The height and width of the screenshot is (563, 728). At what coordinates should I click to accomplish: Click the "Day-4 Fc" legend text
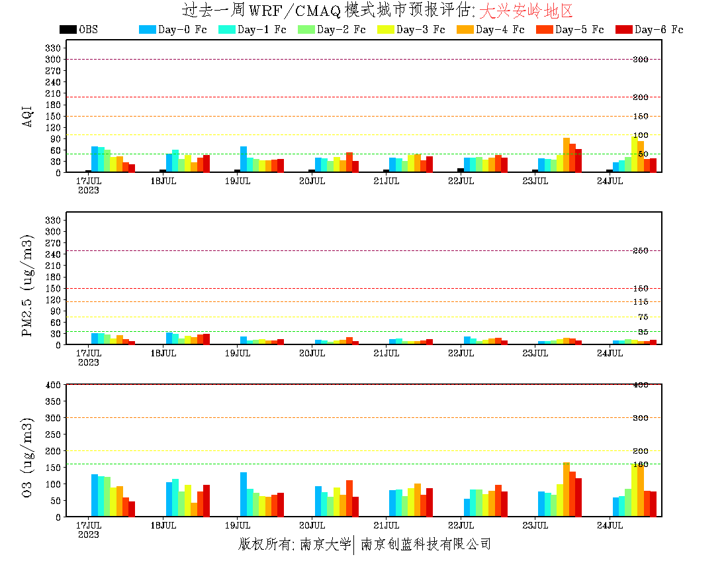(500, 30)
